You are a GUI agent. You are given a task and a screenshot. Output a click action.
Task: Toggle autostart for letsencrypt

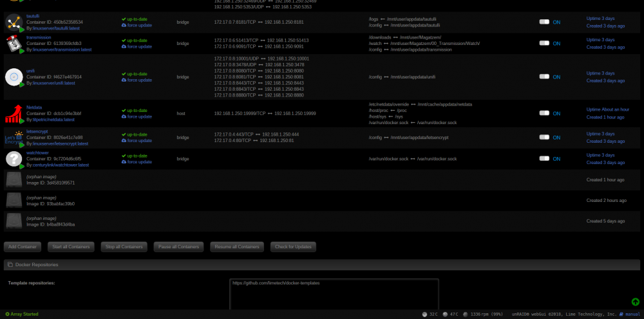[544, 138]
